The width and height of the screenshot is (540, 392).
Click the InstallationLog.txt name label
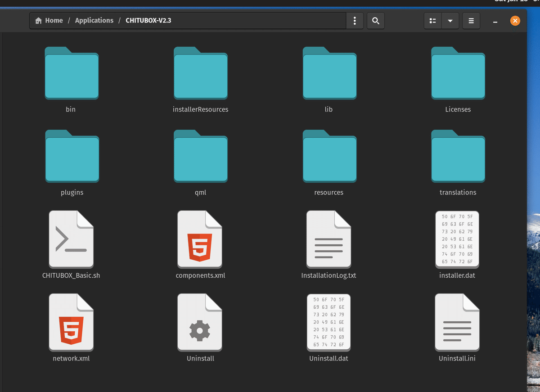coord(328,275)
